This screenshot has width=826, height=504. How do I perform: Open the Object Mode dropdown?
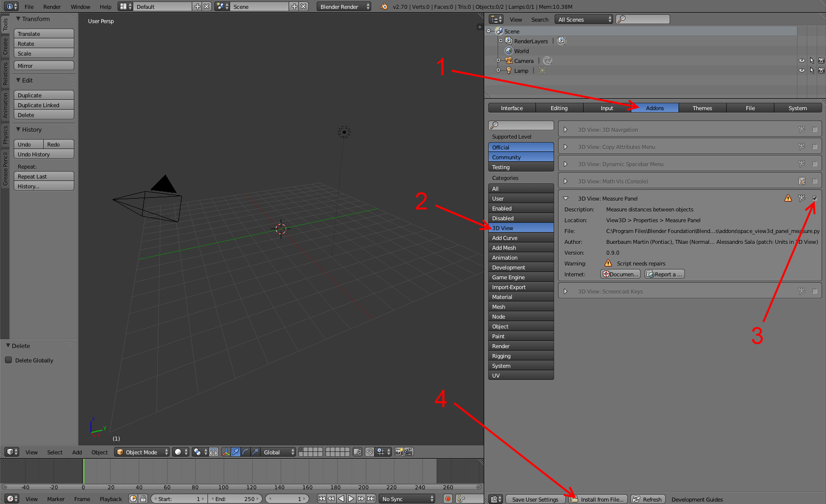pyautogui.click(x=142, y=452)
